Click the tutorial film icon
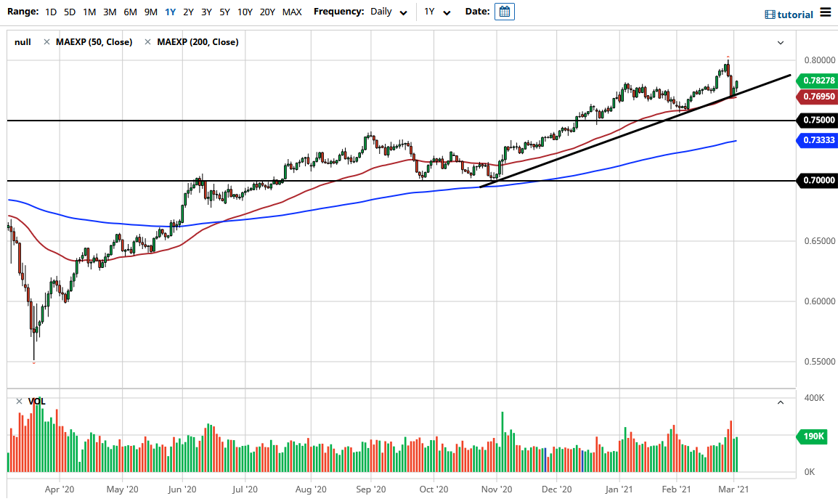The image size is (838, 504). point(770,15)
